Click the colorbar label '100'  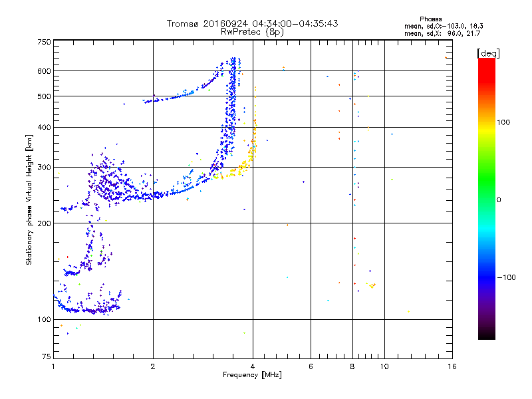pos(503,122)
